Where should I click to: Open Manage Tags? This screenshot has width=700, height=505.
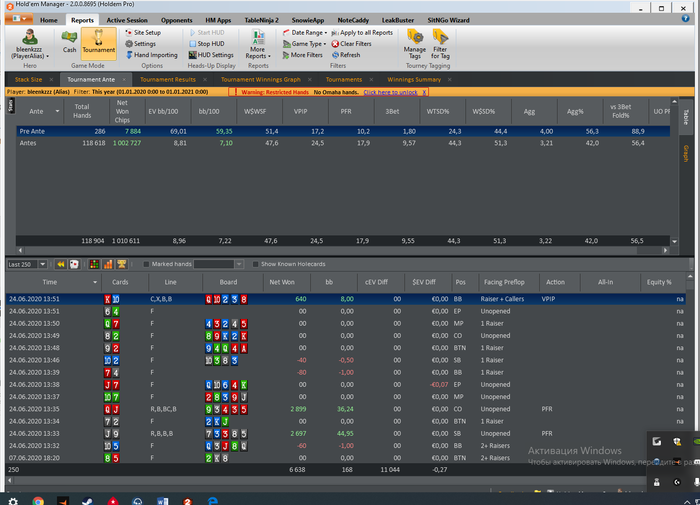(x=415, y=44)
